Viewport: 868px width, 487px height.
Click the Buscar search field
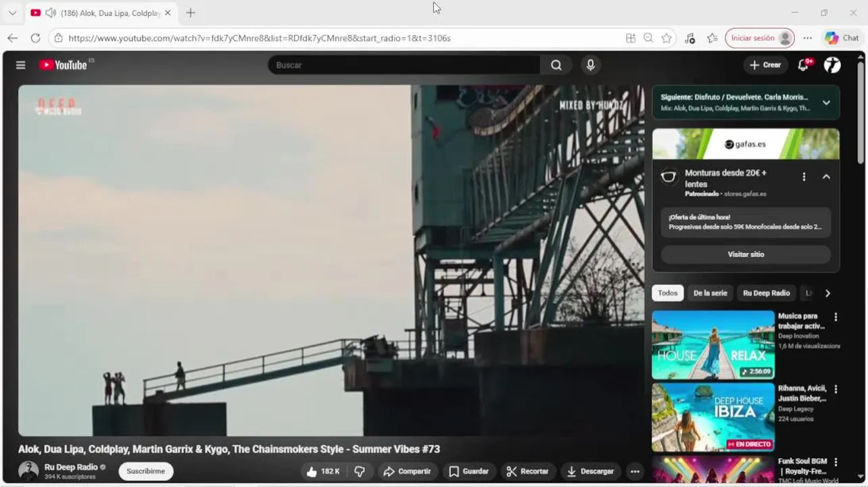(404, 65)
